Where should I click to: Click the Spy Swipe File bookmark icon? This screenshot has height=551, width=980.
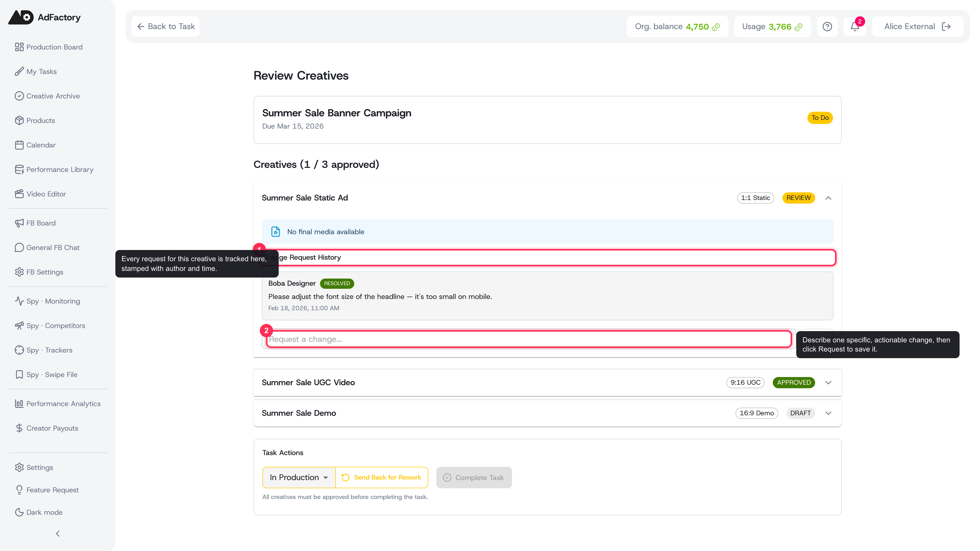click(x=19, y=374)
